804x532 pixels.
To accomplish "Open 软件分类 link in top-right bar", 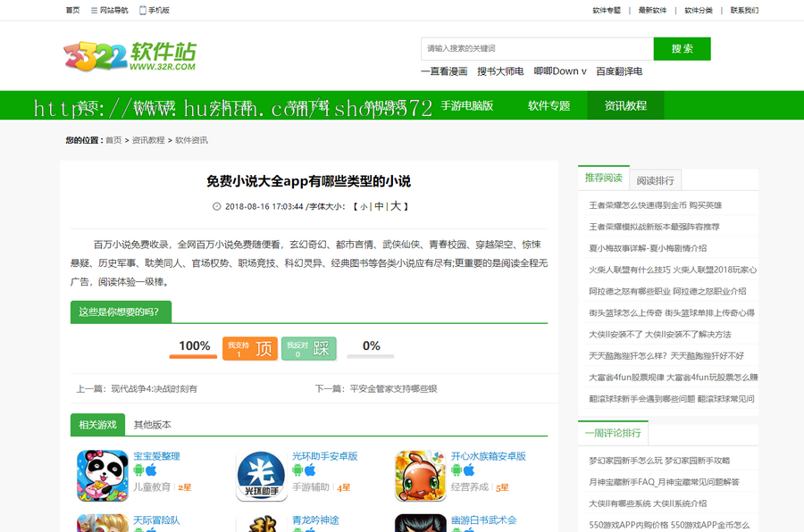I will coord(699,10).
